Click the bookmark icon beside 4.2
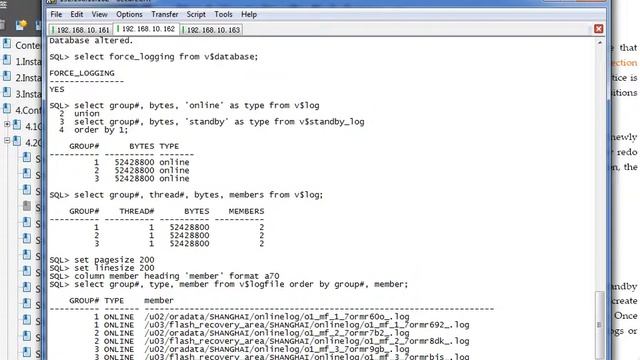640x360 pixels. point(17,141)
